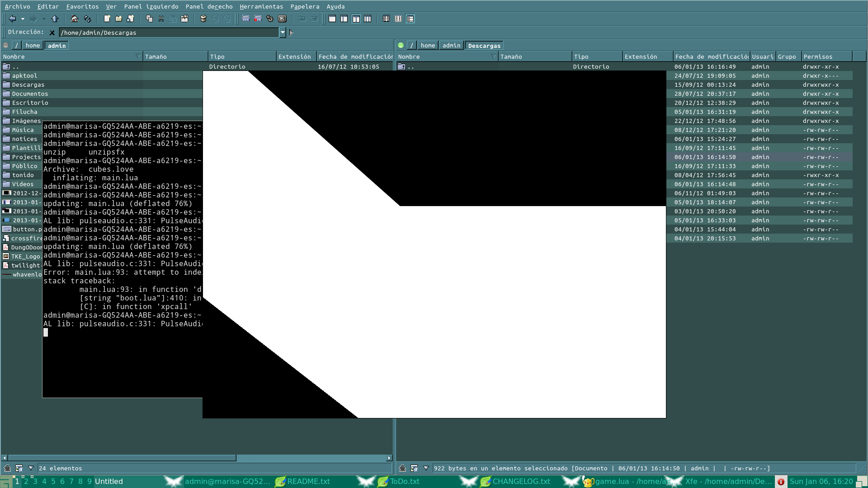Viewport: 868px width, 488px height.
Task: Sort right panel by Nombre arrow
Action: click(494, 56)
